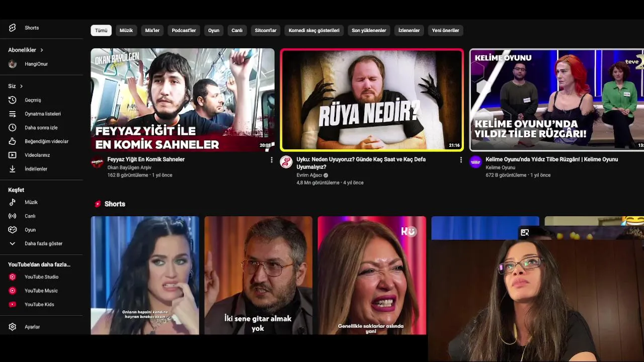Click the Oyun gaming icon in sidebar
Viewport: 644px width, 362px height.
tap(13, 230)
